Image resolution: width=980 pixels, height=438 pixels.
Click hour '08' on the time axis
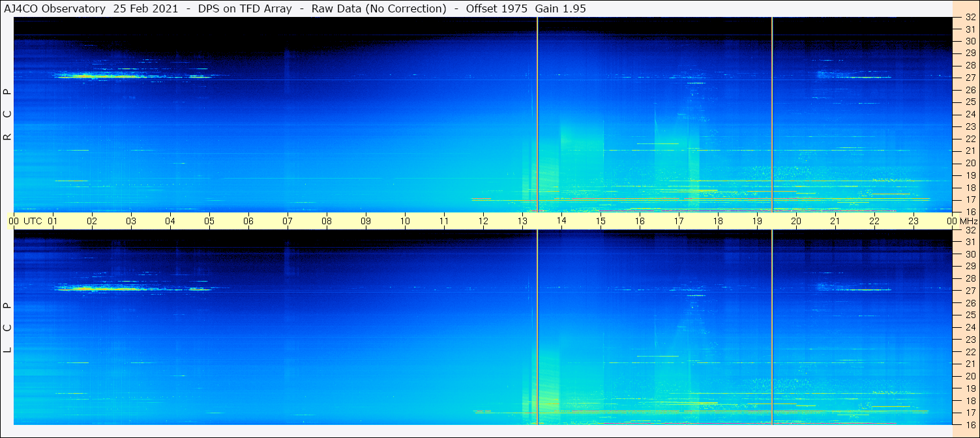tap(327, 221)
